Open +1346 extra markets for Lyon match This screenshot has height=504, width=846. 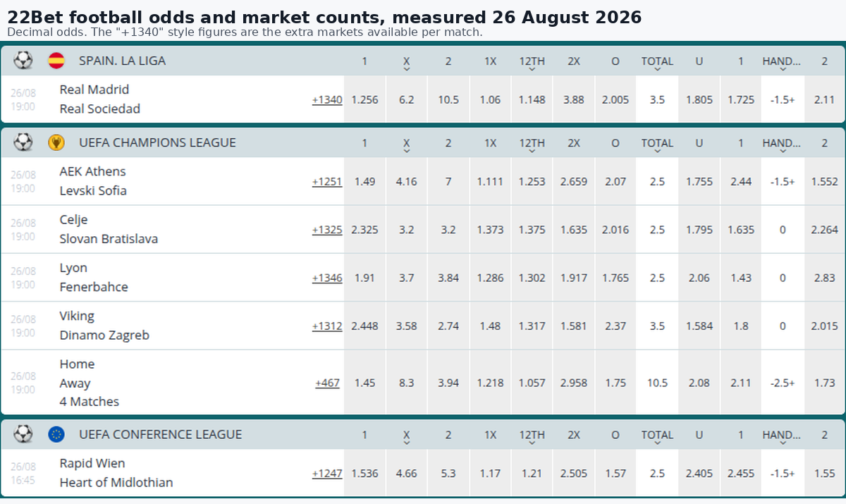pyautogui.click(x=327, y=278)
